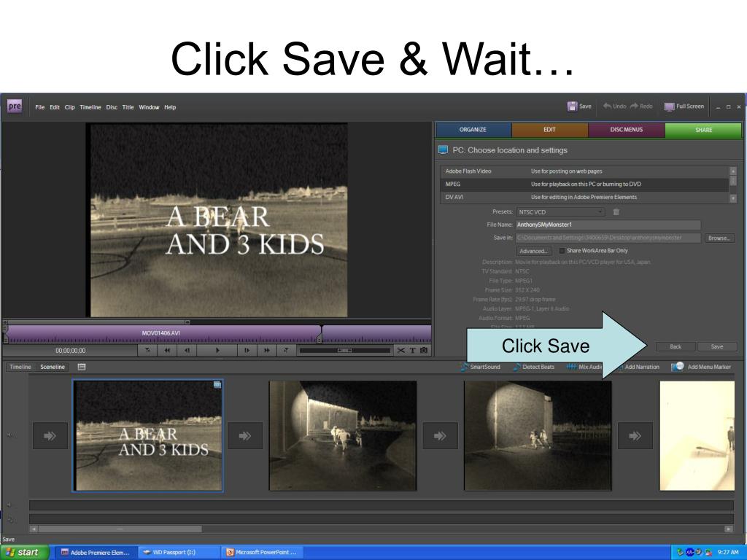Click the Split Clip scissors icon
Viewport: 747px width, 560px height.
pyautogui.click(x=401, y=351)
